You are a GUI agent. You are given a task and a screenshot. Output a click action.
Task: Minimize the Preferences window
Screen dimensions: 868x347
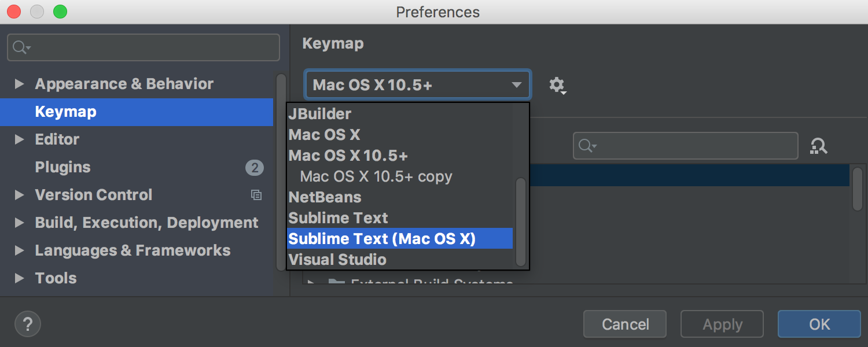click(37, 12)
